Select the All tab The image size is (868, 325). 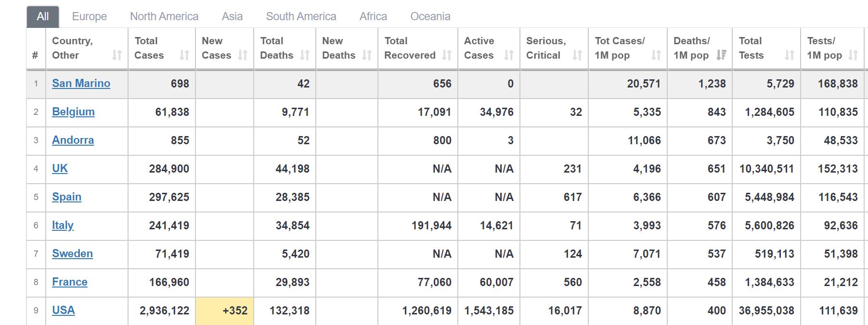pos(43,16)
